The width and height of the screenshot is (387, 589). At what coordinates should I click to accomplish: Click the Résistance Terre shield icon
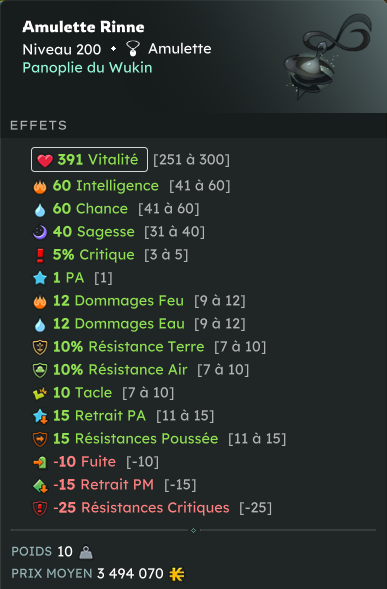click(40, 347)
